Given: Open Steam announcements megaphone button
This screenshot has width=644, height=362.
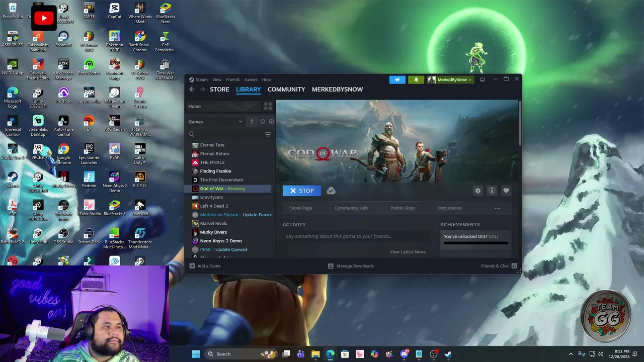Looking at the screenshot, I should [x=397, y=79].
